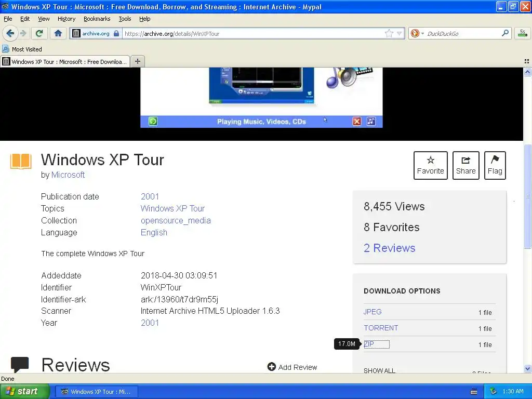Image resolution: width=532 pixels, height=399 pixels.
Task: Open the Help menu
Action: (144, 19)
